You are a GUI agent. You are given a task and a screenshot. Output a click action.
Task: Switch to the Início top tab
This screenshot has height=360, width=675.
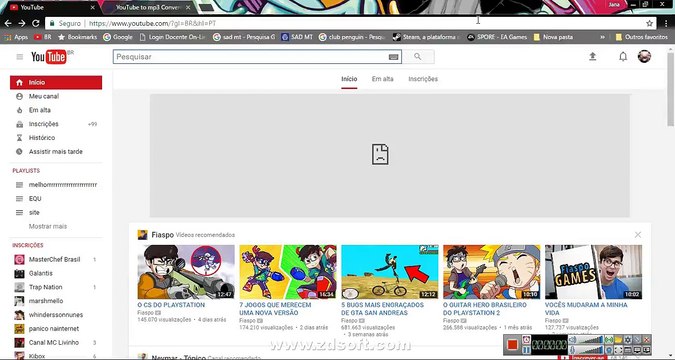(x=349, y=79)
